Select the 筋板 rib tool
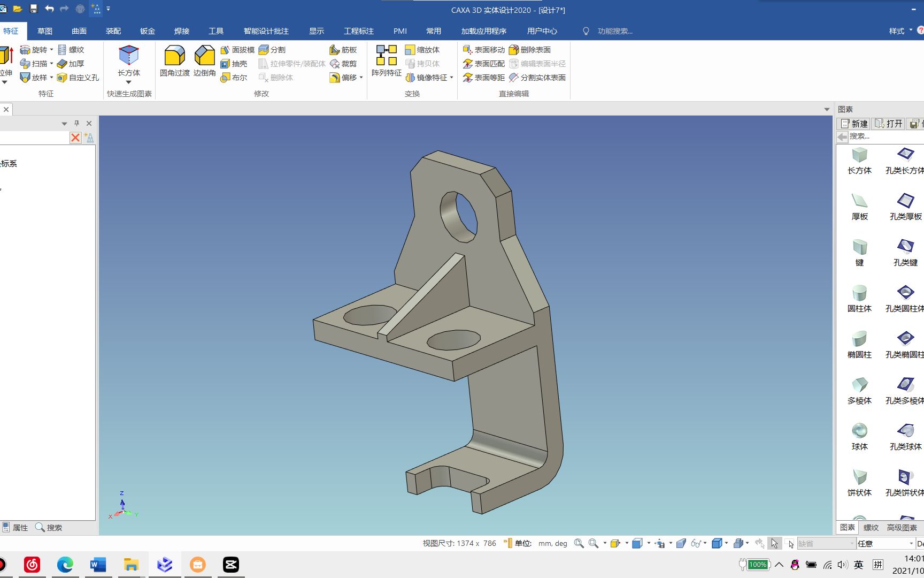This screenshot has width=924, height=578. click(x=343, y=50)
